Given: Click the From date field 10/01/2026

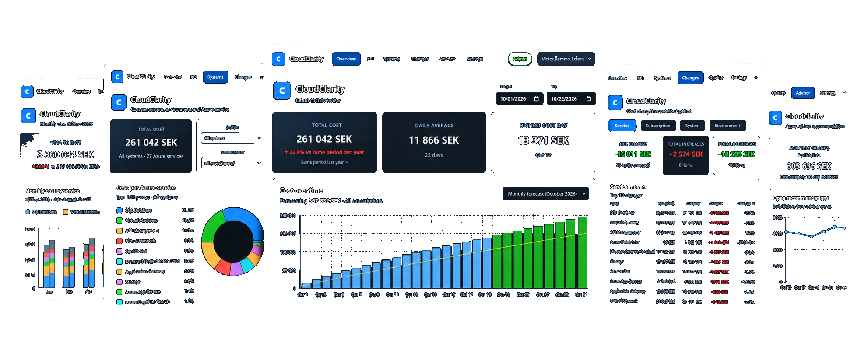Looking at the screenshot, I should [x=520, y=99].
